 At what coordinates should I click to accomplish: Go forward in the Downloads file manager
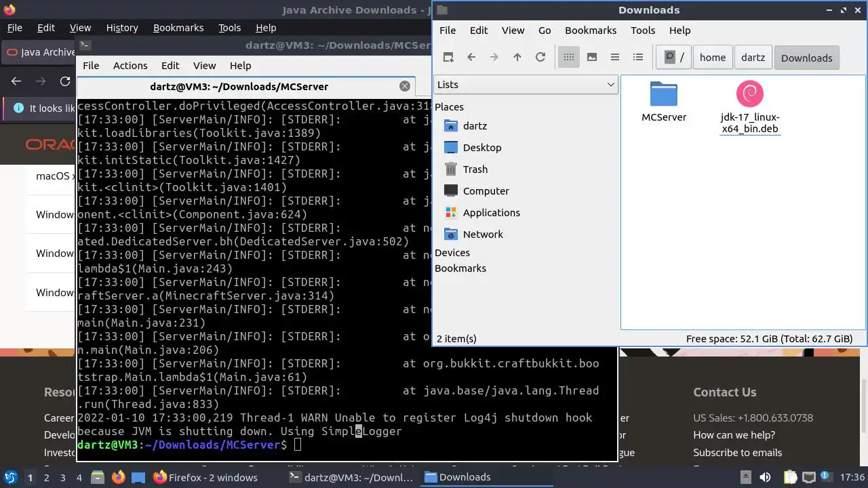(494, 58)
